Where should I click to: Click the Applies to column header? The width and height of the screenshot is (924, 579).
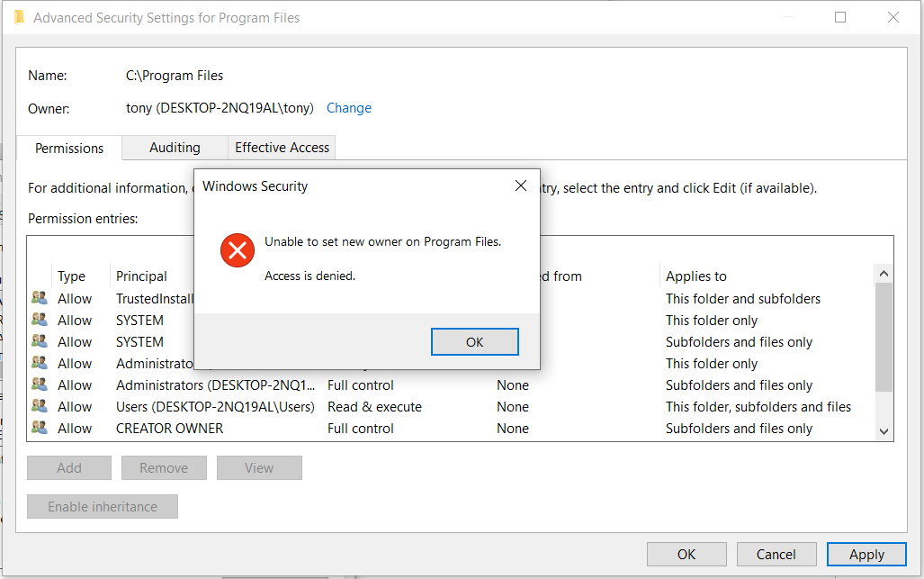point(696,276)
